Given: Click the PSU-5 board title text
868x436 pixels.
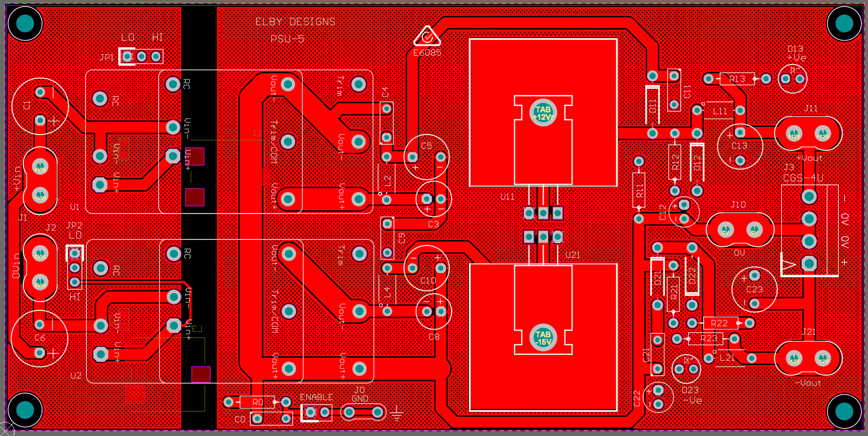Looking at the screenshot, I should (x=287, y=39).
